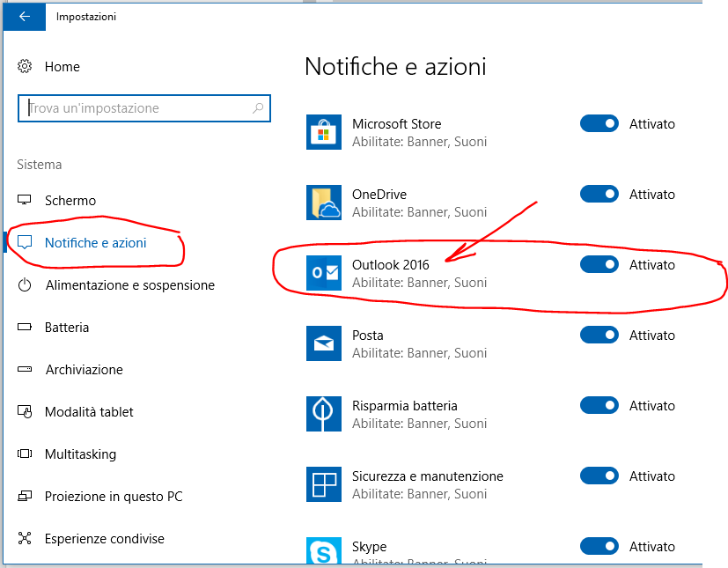Switch off OneDrive notifications toggle
This screenshot has width=728, height=568.
[x=599, y=195]
